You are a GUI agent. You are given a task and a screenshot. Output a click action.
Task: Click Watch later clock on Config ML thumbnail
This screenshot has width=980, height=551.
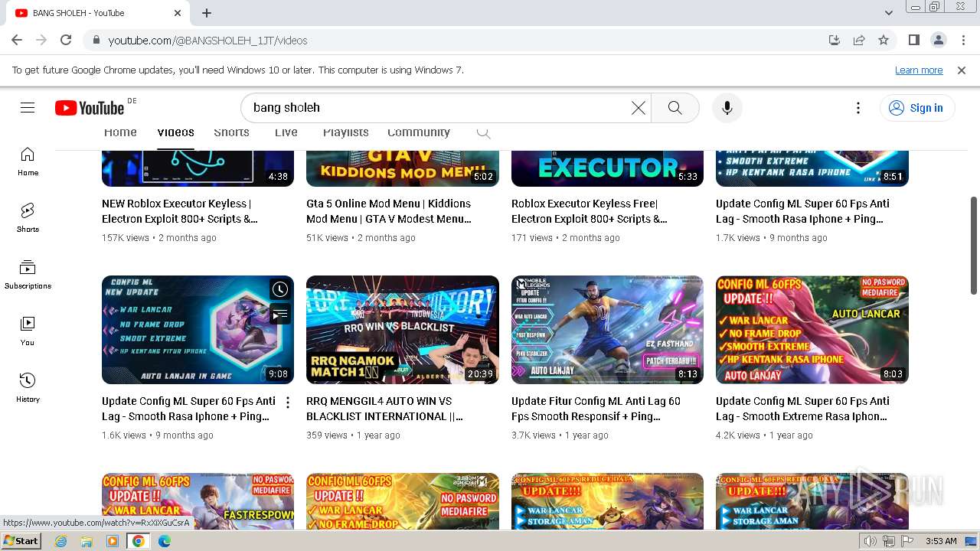(x=280, y=289)
